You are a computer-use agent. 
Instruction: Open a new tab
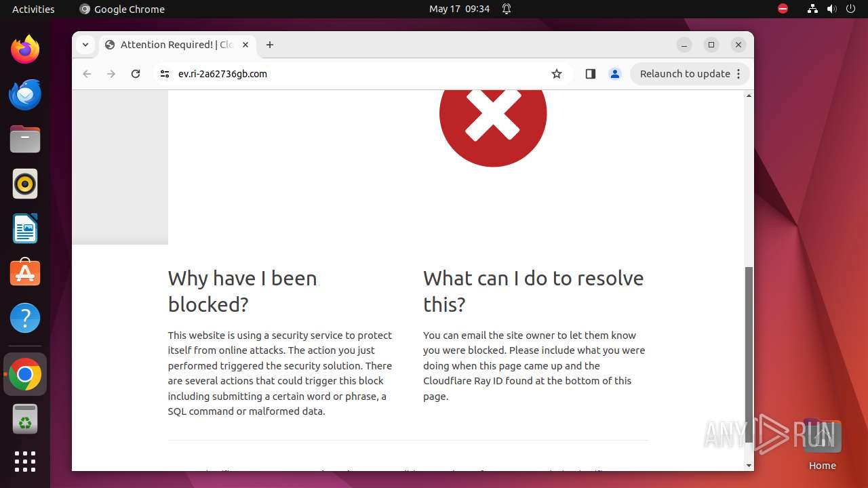[x=270, y=45]
